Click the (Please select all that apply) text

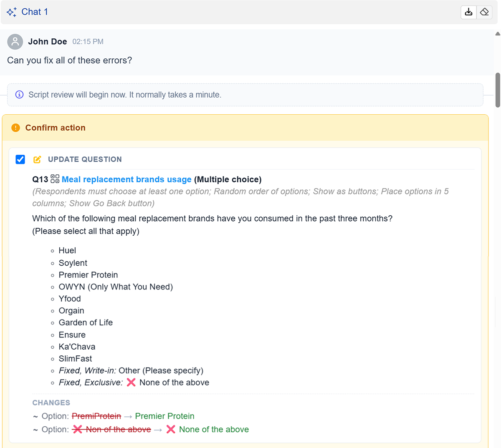pyautogui.click(x=86, y=231)
